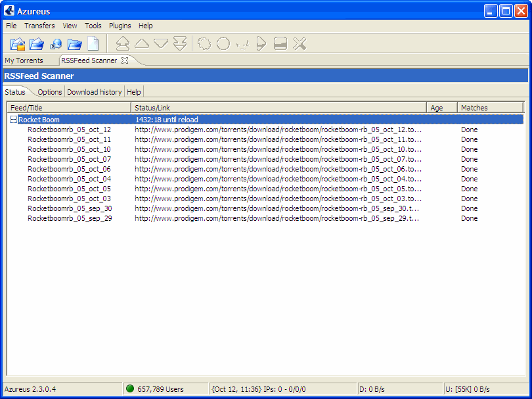Click the gear-shaped toolbar icon
532x399 pixels.
coord(204,44)
